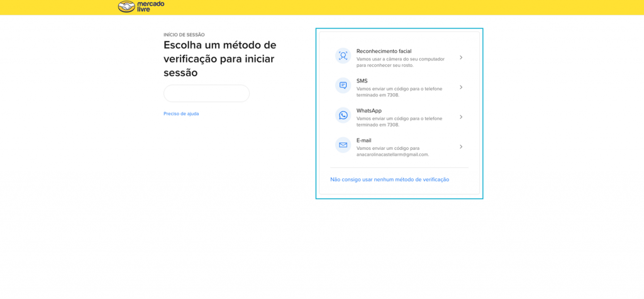Click 'Não consigo usar nenhum método de verificação'

390,180
